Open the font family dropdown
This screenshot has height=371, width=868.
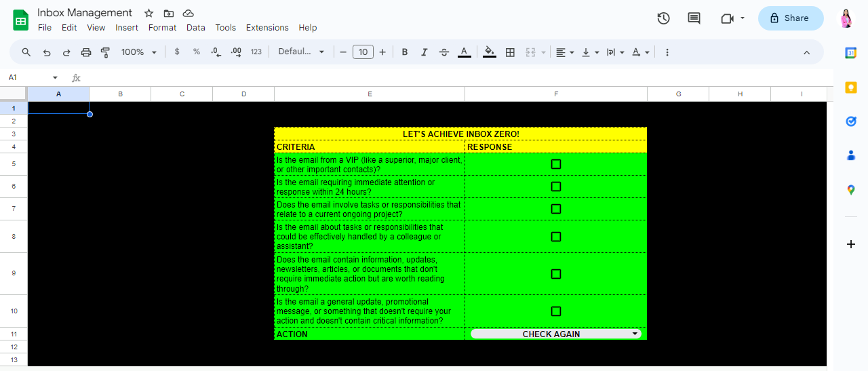[301, 52]
